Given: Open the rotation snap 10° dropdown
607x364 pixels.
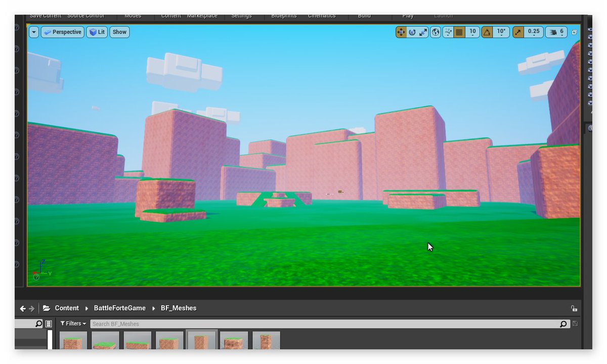Looking at the screenshot, I should [x=501, y=32].
